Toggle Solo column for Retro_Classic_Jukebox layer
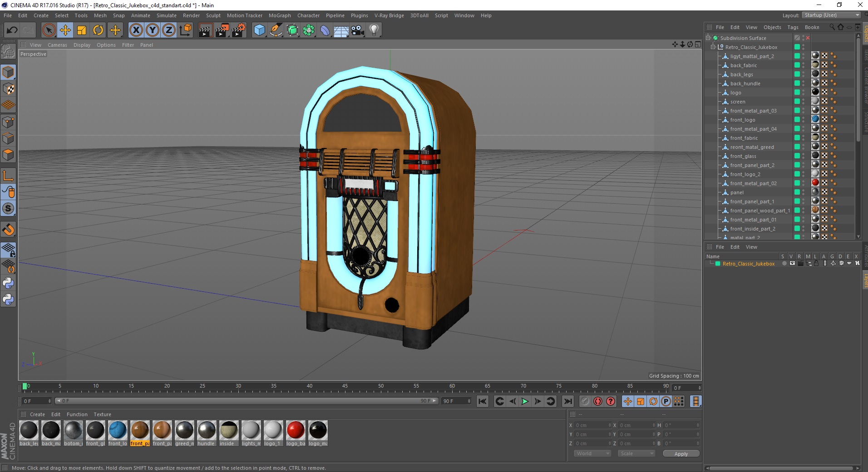The image size is (868, 472). pos(784,263)
